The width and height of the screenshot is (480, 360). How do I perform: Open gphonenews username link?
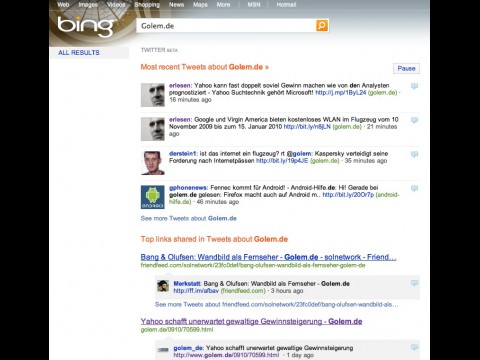[x=188, y=187]
